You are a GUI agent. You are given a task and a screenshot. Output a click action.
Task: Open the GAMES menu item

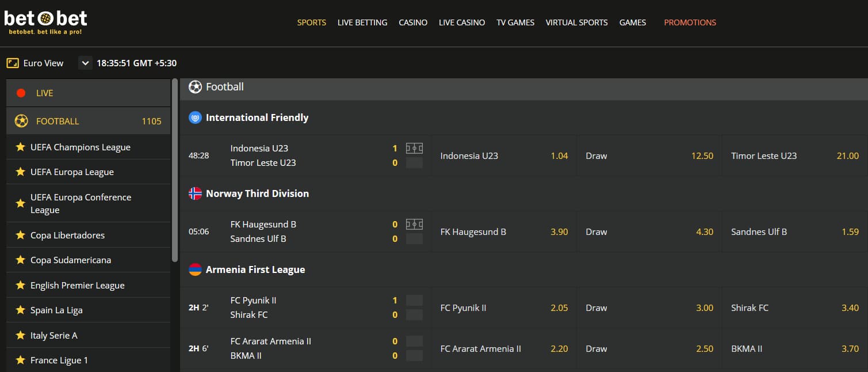coord(633,22)
